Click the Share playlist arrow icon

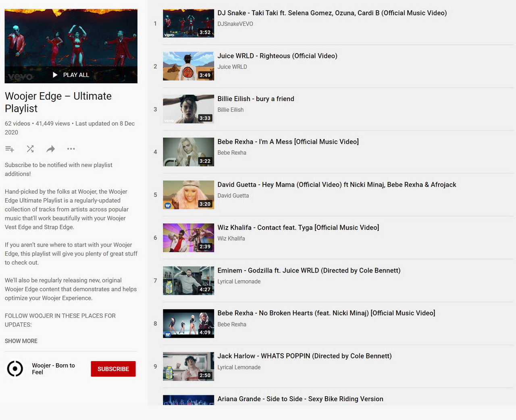click(50, 149)
